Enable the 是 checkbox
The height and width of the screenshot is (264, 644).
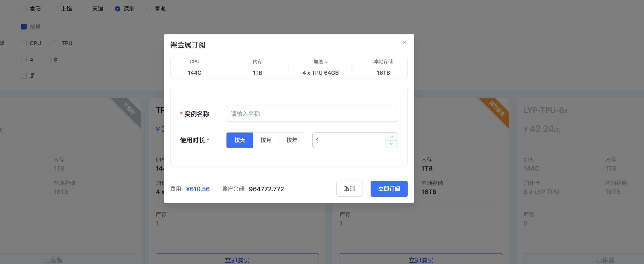(x=24, y=76)
